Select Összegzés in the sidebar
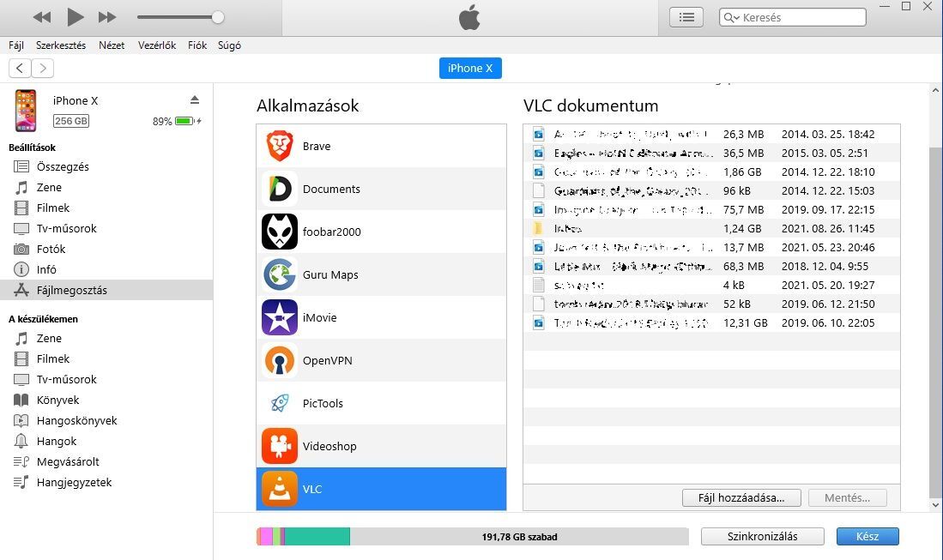Screen dimensions: 943x560 [x=106, y=166]
